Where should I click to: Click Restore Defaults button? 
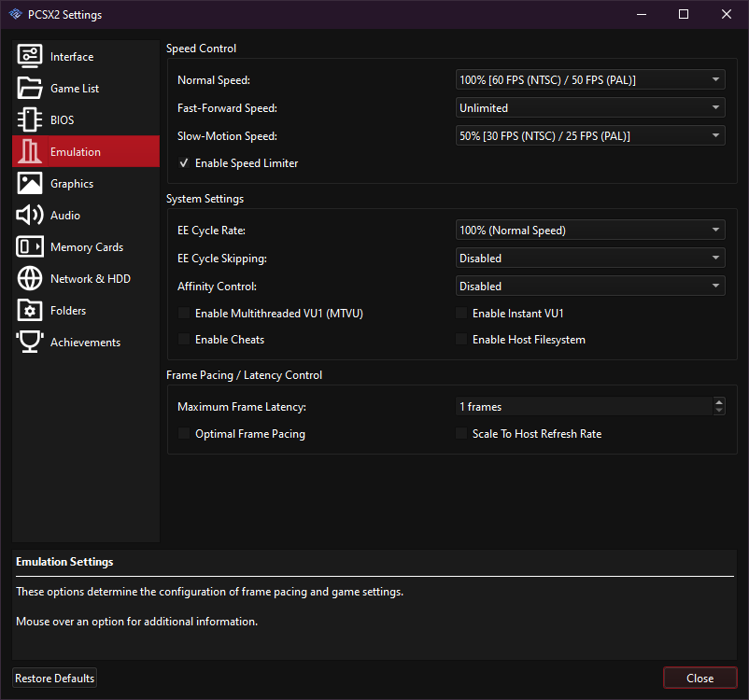pyautogui.click(x=54, y=678)
